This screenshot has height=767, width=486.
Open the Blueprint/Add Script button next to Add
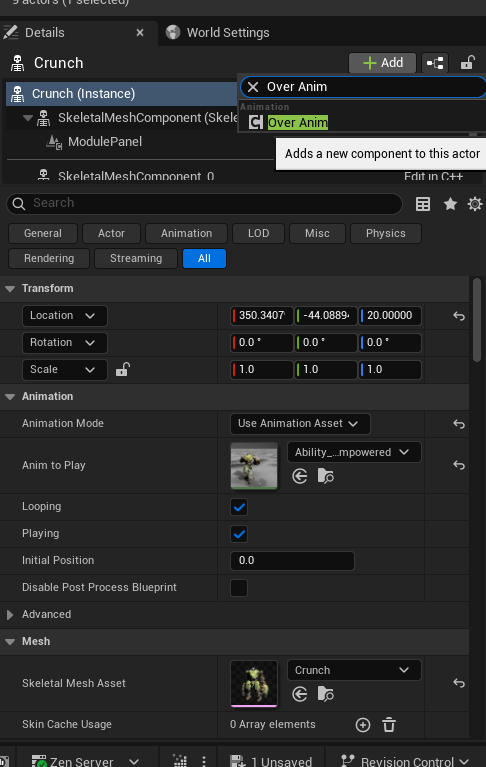click(435, 63)
